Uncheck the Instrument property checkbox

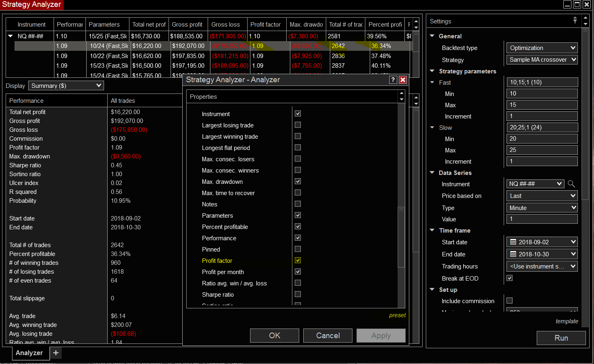coord(298,114)
